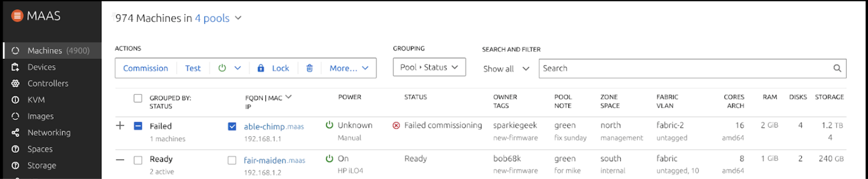This screenshot has height=179, width=868.
Task: Click the Networking share icon
Action: click(16, 132)
